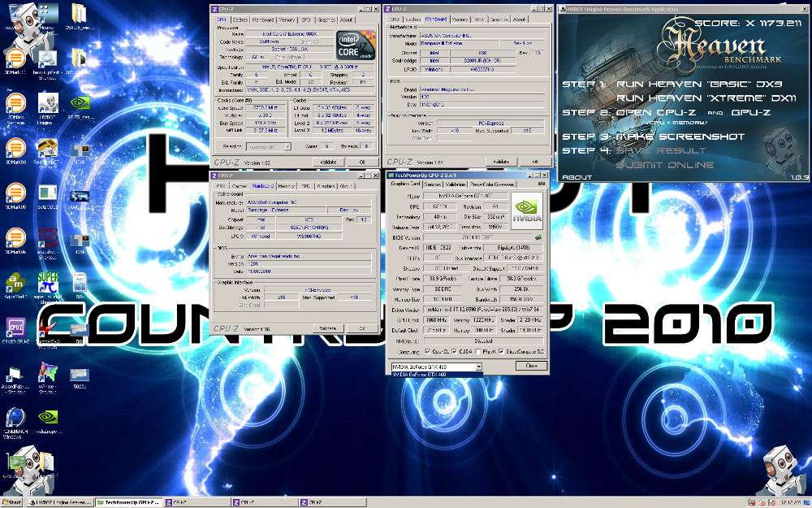Click the GPU-Z Driver Version field
Viewport: 812px width, 508px height.
pos(483,310)
